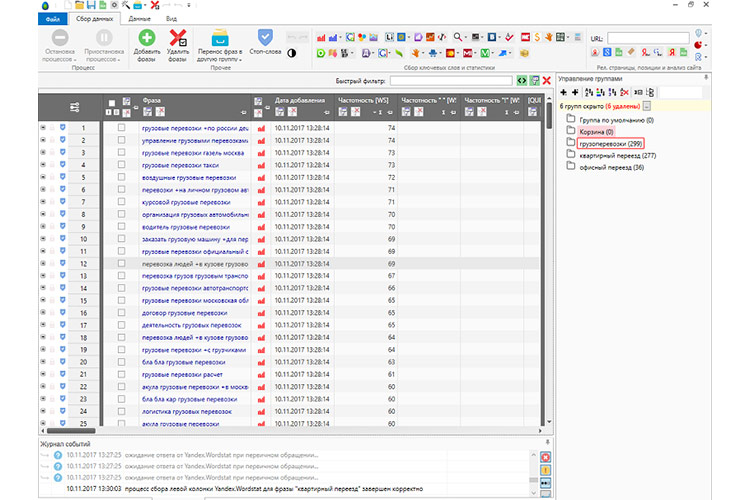Clear the quick filter with red X

pos(547,81)
